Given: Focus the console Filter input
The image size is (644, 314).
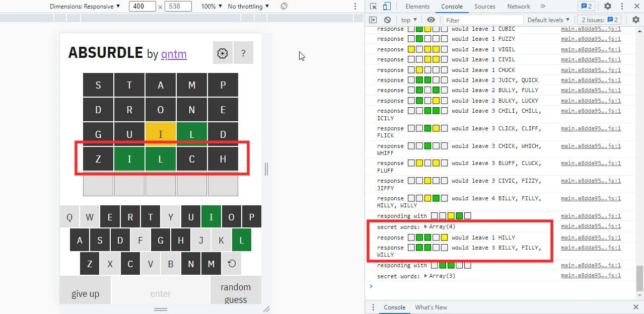Looking at the screenshot, I should (482, 20).
